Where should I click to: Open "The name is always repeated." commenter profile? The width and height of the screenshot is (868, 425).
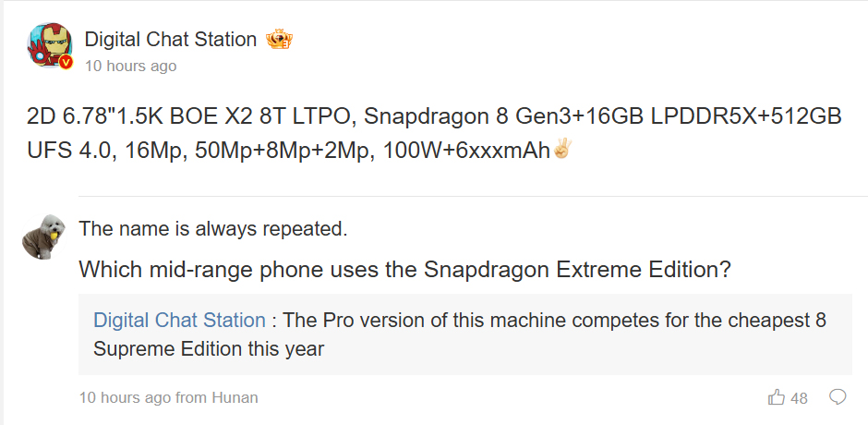coord(213,228)
